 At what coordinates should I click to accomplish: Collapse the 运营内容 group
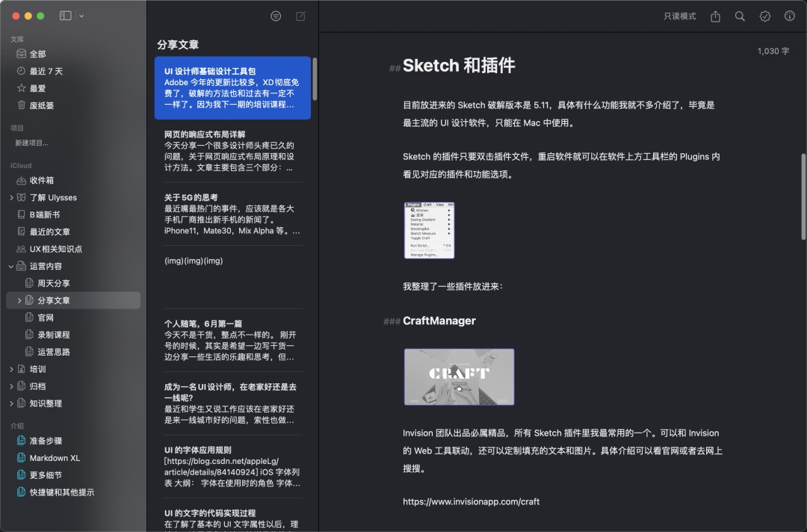tap(10, 265)
